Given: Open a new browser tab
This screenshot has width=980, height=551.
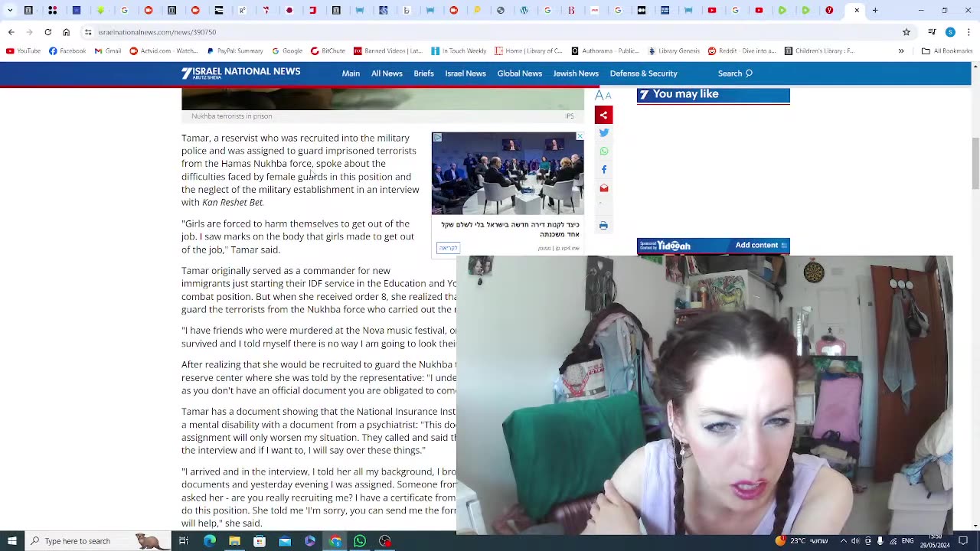Looking at the screenshot, I should click(x=875, y=10).
